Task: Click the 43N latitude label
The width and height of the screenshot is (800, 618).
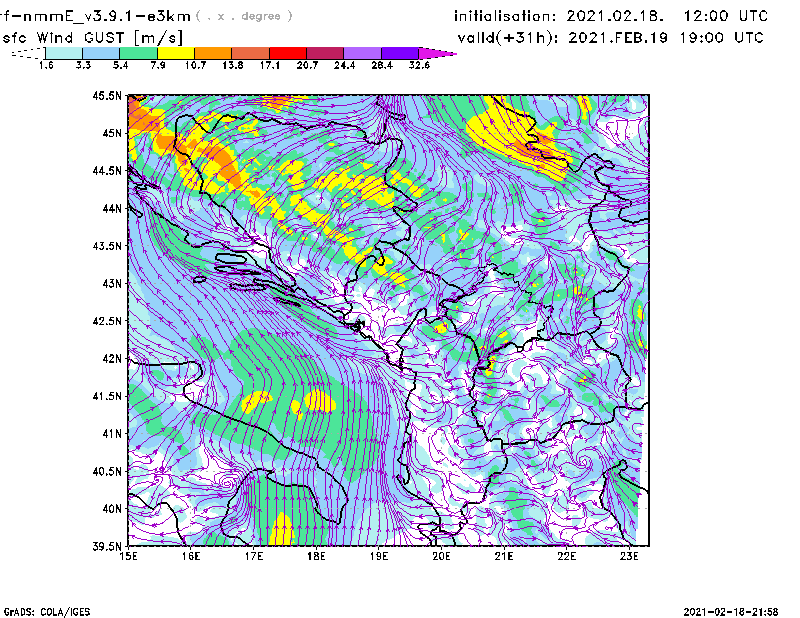Action: point(112,283)
